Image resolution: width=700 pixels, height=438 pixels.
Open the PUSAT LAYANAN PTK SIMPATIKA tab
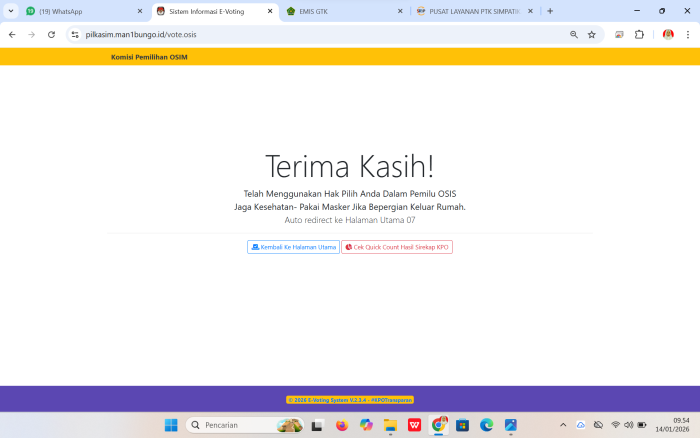pyautogui.click(x=470, y=11)
